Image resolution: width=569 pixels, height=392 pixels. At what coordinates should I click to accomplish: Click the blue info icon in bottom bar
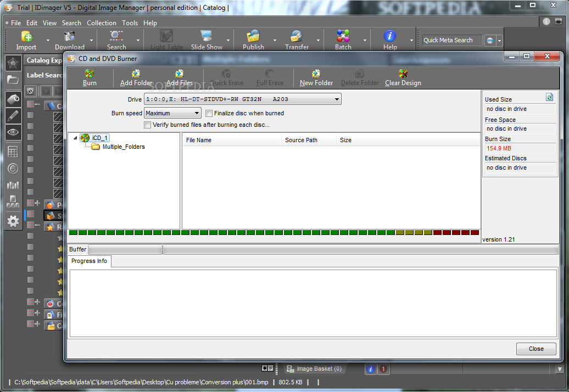pos(371,369)
